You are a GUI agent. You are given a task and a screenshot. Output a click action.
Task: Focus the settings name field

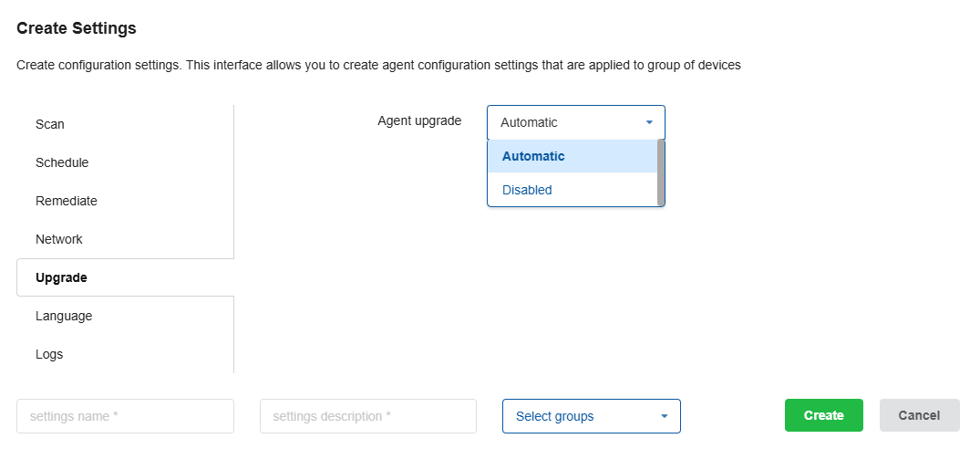point(125,416)
